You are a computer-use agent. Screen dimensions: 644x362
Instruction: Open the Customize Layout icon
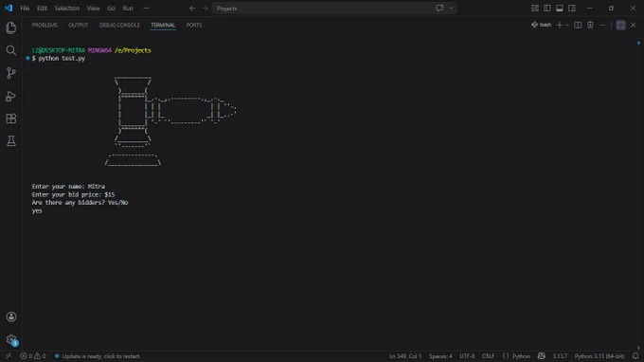click(x=535, y=9)
